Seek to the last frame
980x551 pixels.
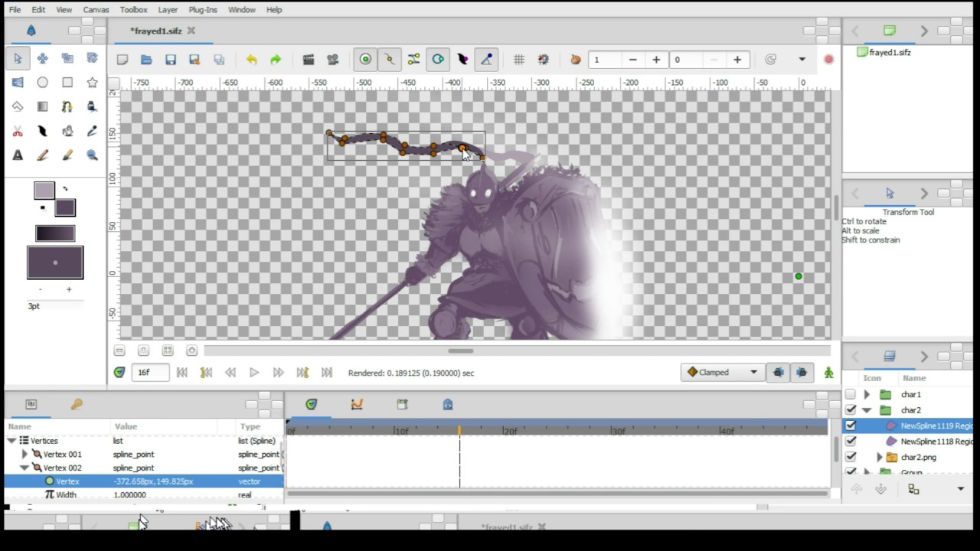(327, 373)
